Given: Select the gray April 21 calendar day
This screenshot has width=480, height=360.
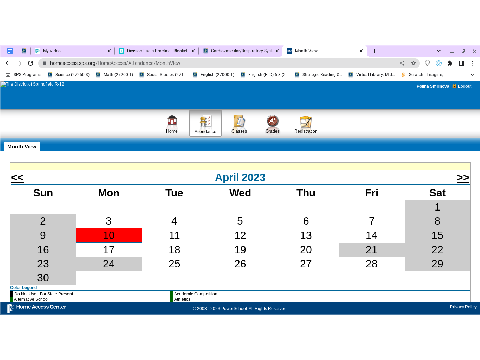Looking at the screenshot, I should click(x=372, y=250).
